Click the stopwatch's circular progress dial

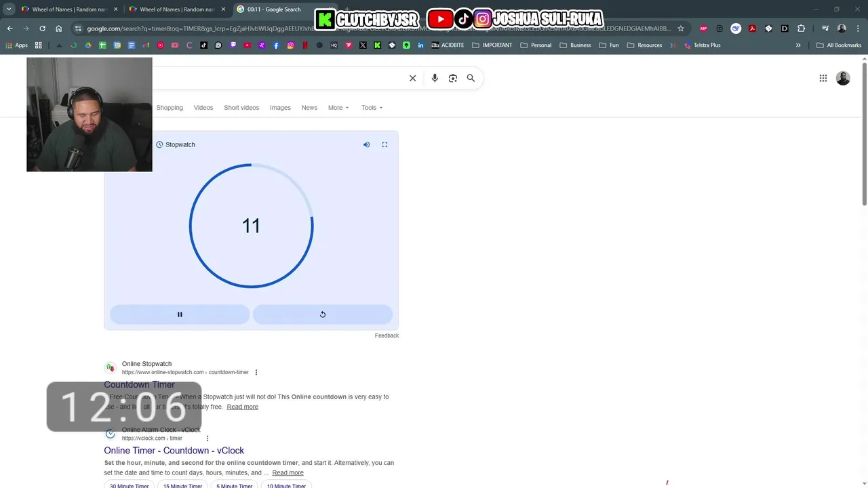pyautogui.click(x=251, y=226)
